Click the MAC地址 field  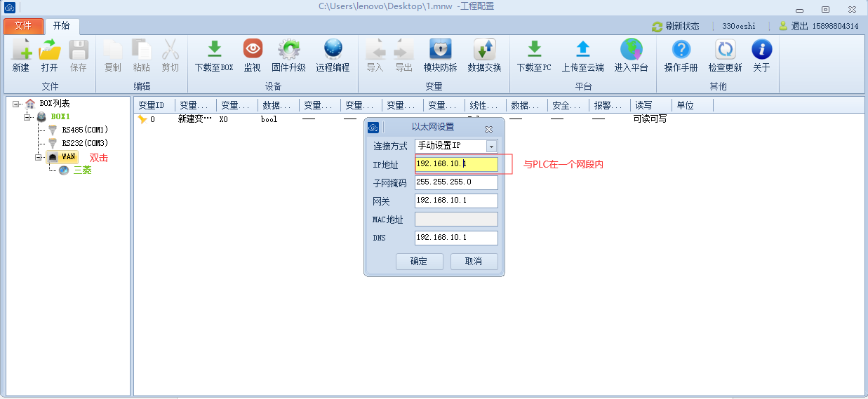[456, 219]
